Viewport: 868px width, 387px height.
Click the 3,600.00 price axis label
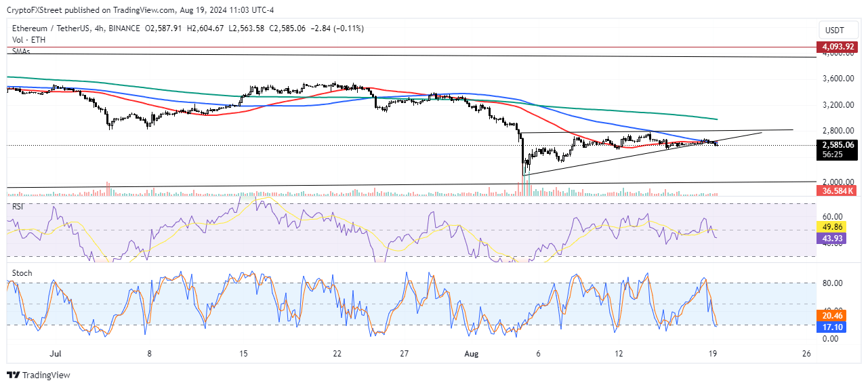click(838, 79)
